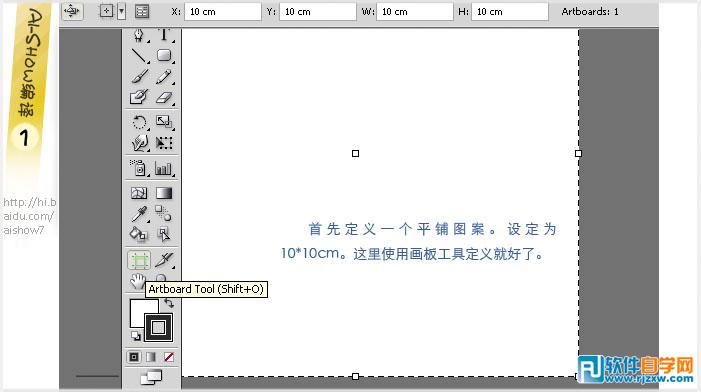The height and width of the screenshot is (392, 701).
Task: Swap fill and stroke colors
Action: point(169,303)
